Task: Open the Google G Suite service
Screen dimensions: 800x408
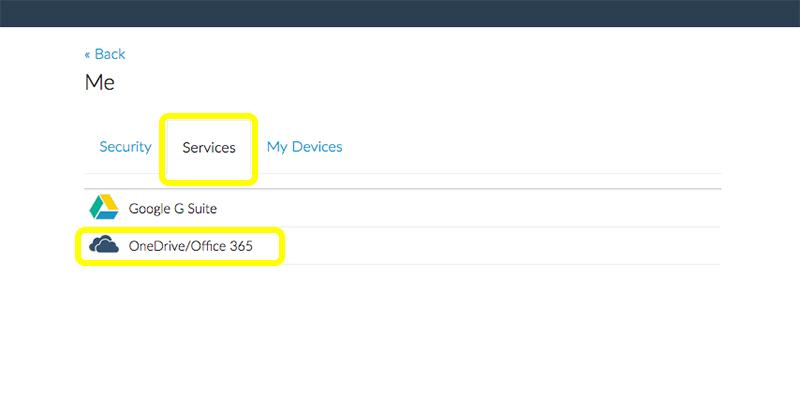Action: (172, 209)
